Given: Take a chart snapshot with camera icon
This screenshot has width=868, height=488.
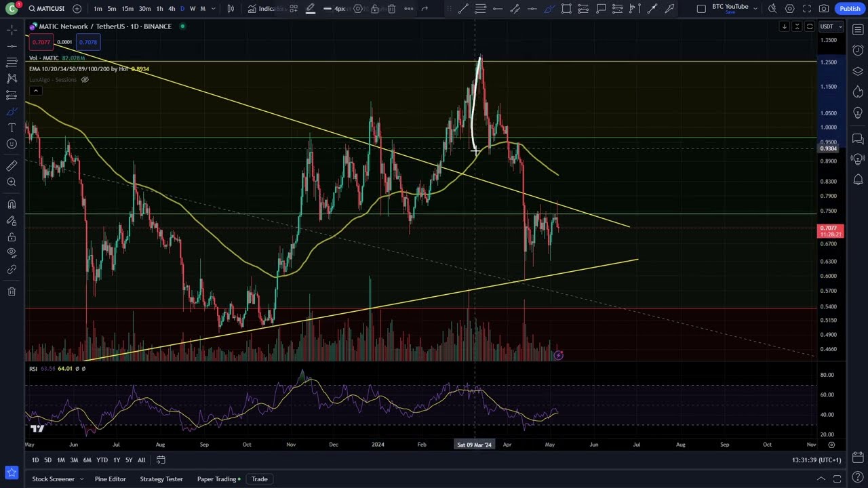Looking at the screenshot, I should tap(824, 9).
